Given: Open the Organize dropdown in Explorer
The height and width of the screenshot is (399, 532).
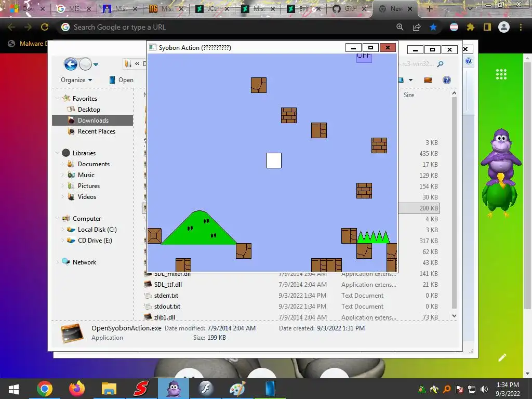Looking at the screenshot, I should (x=76, y=80).
